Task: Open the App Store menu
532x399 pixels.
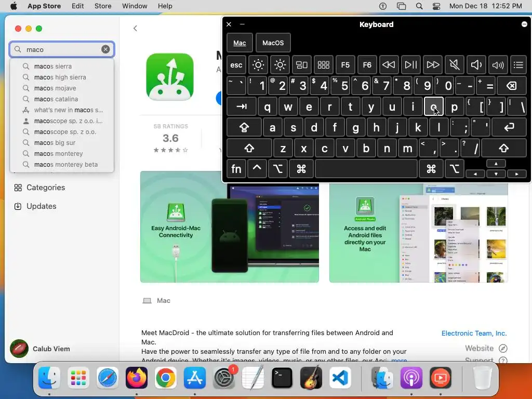Action: pyautogui.click(x=44, y=6)
